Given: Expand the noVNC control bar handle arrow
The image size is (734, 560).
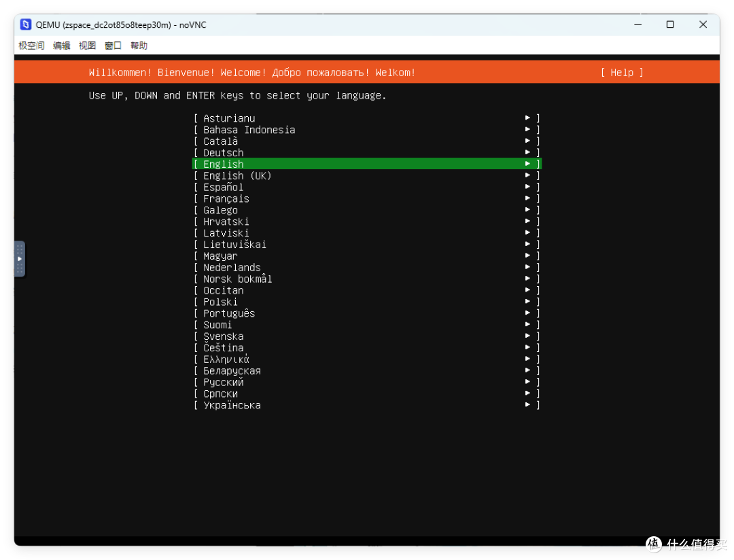Looking at the screenshot, I should tap(19, 259).
